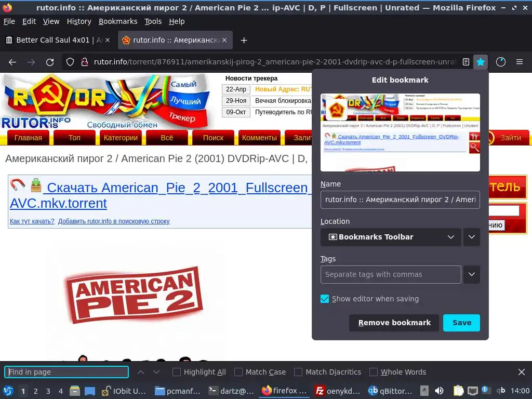
Task: Open Главная navigation button
Action: [28, 138]
